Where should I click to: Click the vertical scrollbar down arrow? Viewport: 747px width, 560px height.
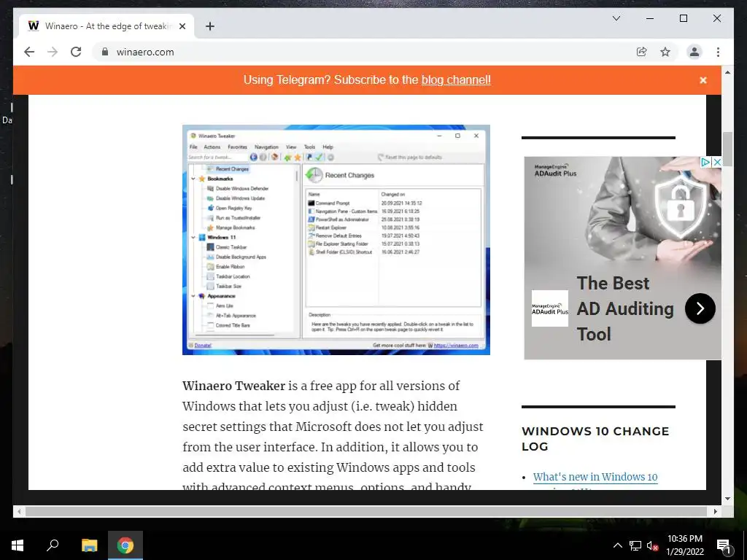[727, 499]
